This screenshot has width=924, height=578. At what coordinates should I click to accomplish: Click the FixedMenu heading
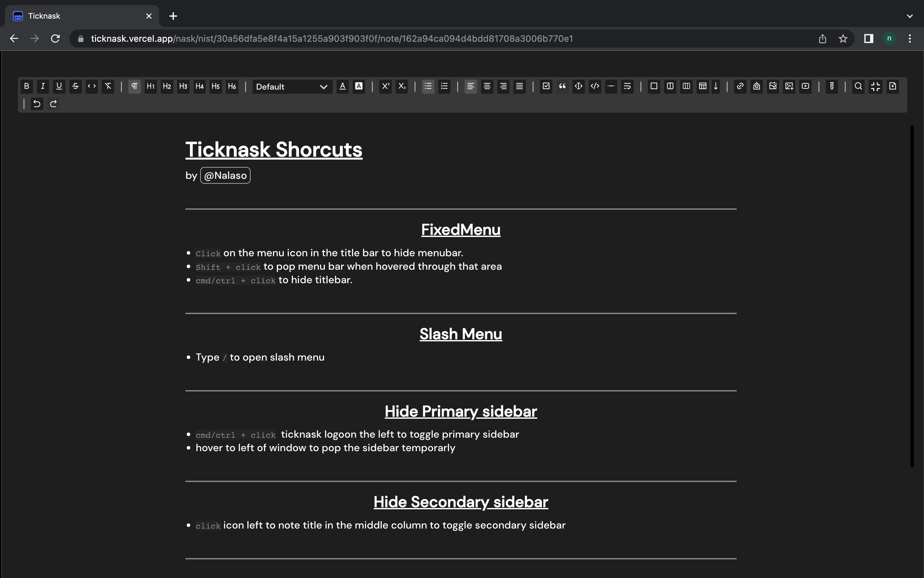coord(461,230)
